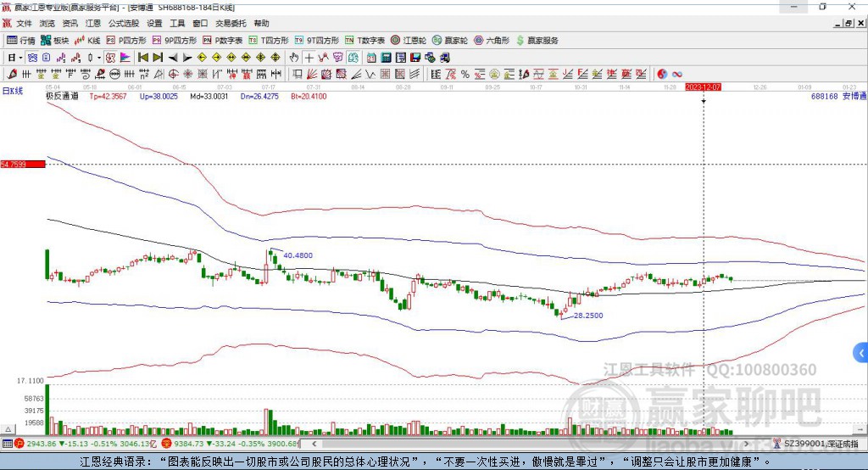Click the red floppy save icon
Image resolution: width=868 pixels, height=470 pixels.
pyautogui.click(x=415, y=58)
